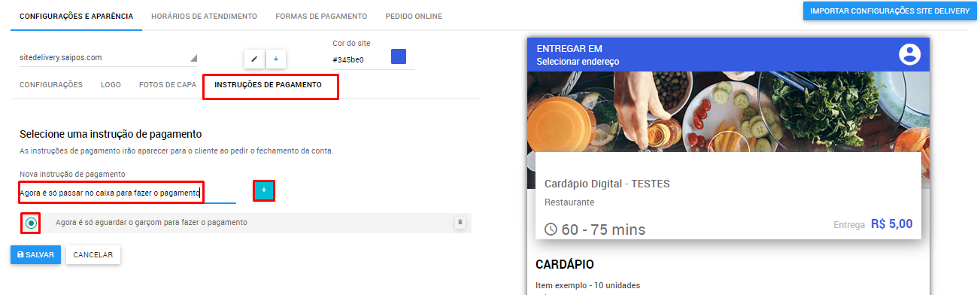Click the clock icon beside 60 - 75 mins
Screen dimensions: 980x295
[551, 229]
